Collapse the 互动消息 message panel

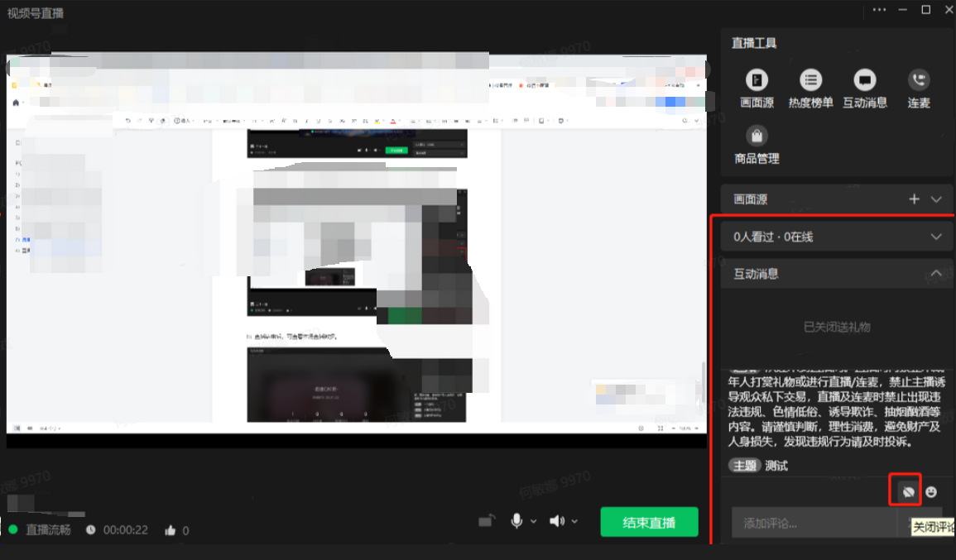[936, 274]
